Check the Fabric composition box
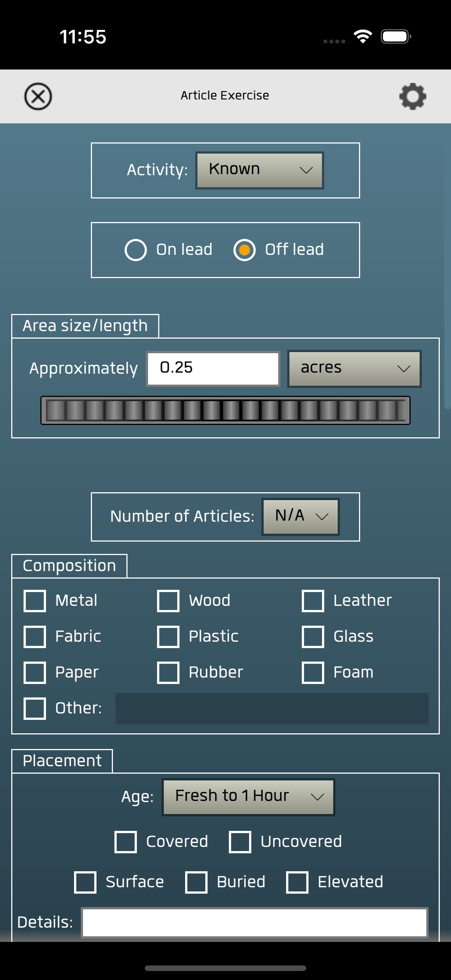The width and height of the screenshot is (451, 980). tap(35, 637)
